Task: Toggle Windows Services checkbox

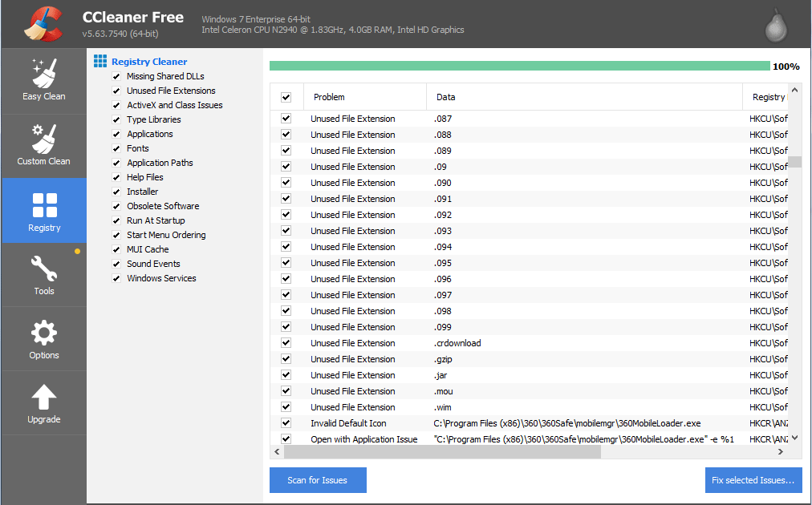Action: [x=116, y=278]
